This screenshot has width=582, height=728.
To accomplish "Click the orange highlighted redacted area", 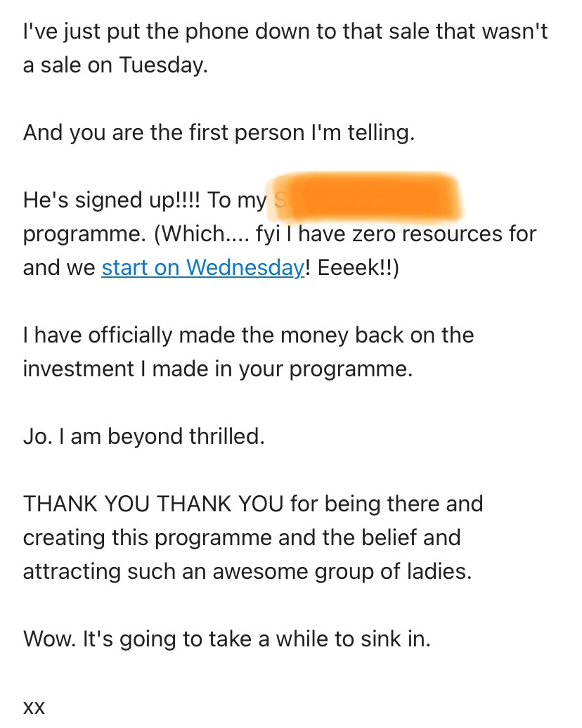I will click(369, 194).
